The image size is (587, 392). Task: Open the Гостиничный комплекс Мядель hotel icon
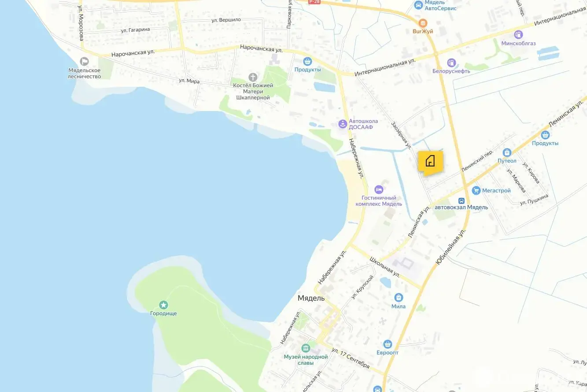tap(379, 189)
